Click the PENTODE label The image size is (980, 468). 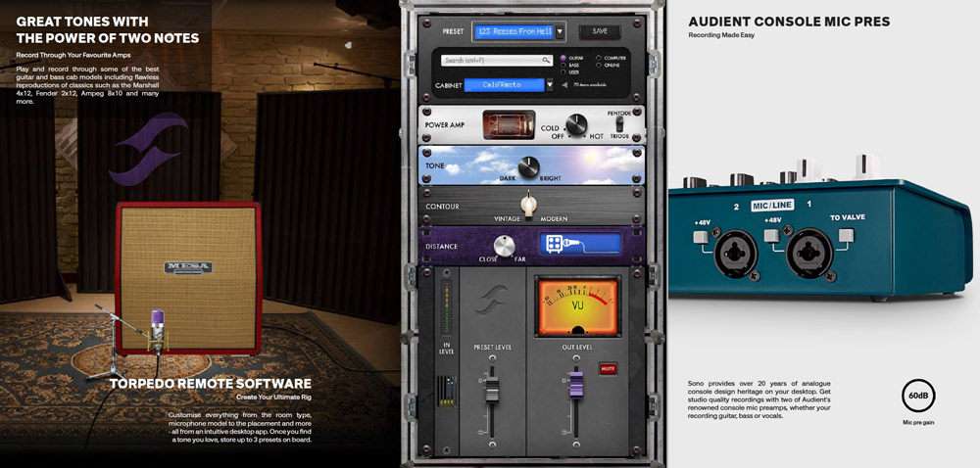tap(619, 113)
